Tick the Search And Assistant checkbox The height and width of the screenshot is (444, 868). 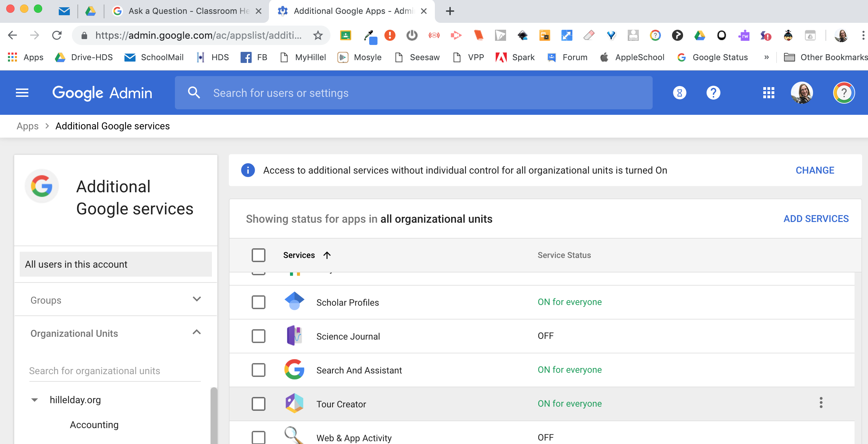pos(259,370)
